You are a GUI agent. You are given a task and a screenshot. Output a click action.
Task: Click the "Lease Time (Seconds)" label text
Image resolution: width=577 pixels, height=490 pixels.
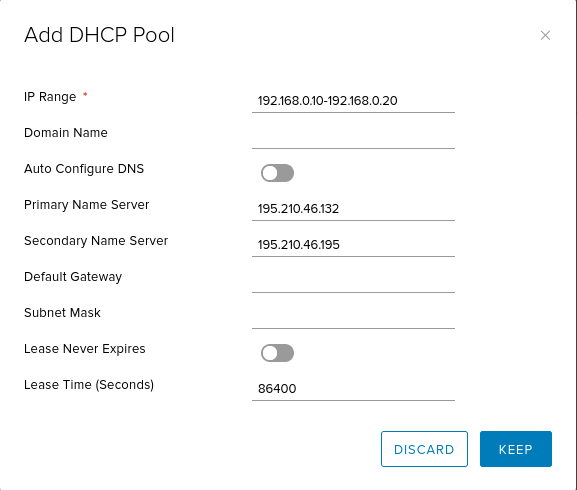89,385
